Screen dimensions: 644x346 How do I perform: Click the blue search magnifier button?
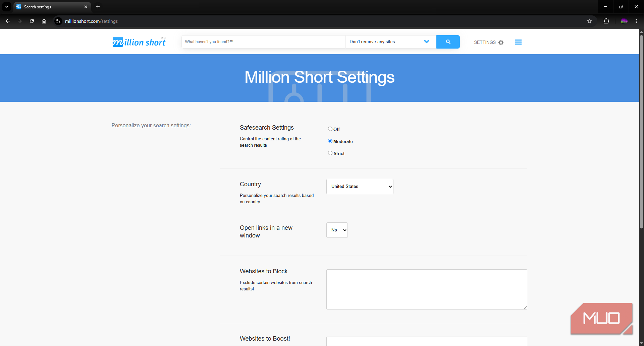point(448,42)
